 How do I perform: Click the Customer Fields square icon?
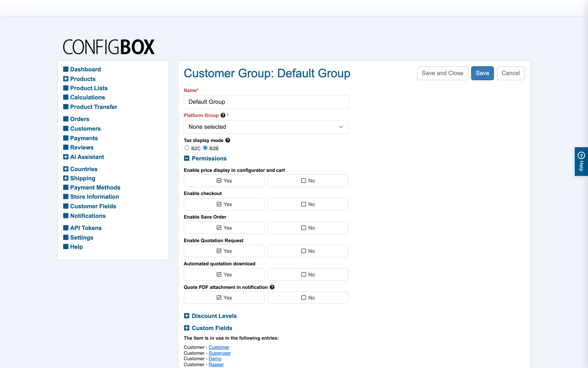tap(66, 206)
